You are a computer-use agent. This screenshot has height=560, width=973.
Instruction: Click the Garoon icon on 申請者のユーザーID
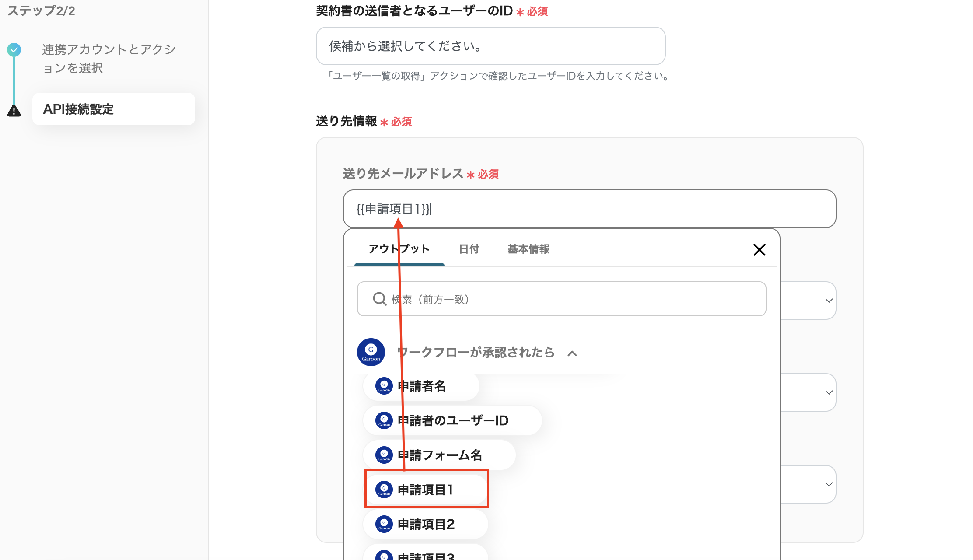[x=383, y=420]
